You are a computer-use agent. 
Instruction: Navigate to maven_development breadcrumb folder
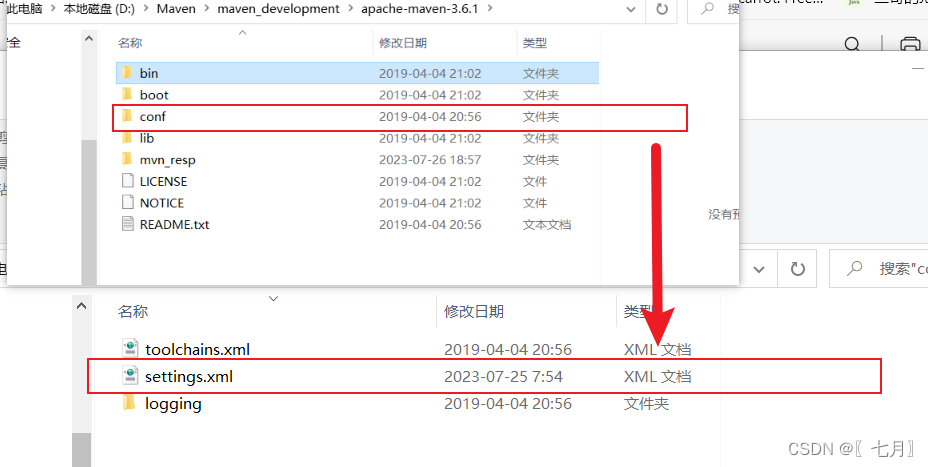coord(278,9)
